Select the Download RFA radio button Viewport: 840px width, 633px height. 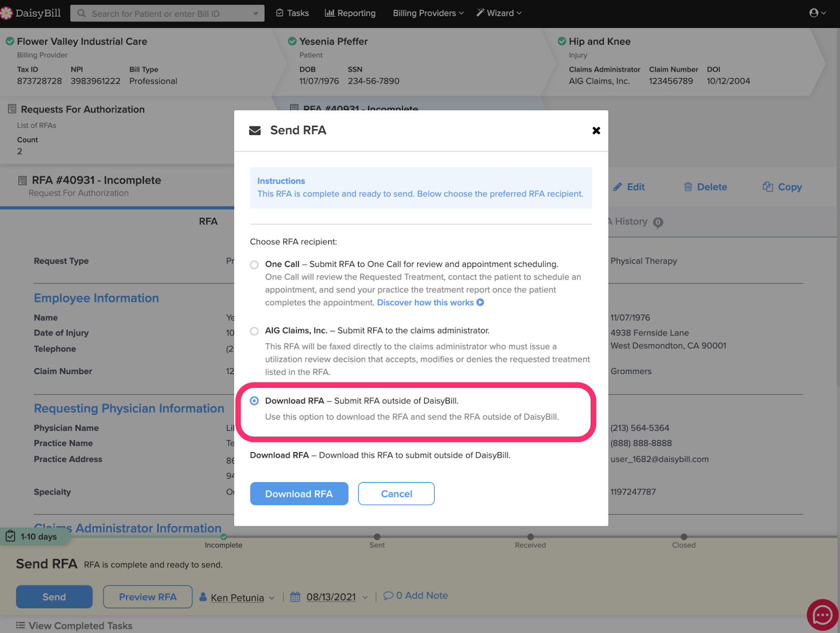pos(254,401)
